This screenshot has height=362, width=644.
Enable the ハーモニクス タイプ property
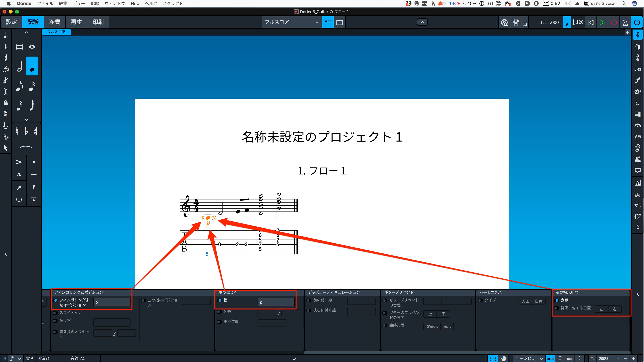pyautogui.click(x=480, y=300)
